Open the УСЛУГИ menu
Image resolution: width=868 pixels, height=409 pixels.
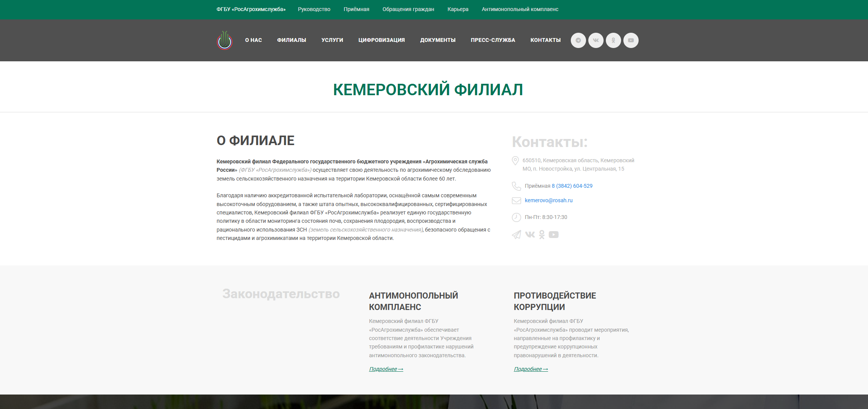pos(332,40)
